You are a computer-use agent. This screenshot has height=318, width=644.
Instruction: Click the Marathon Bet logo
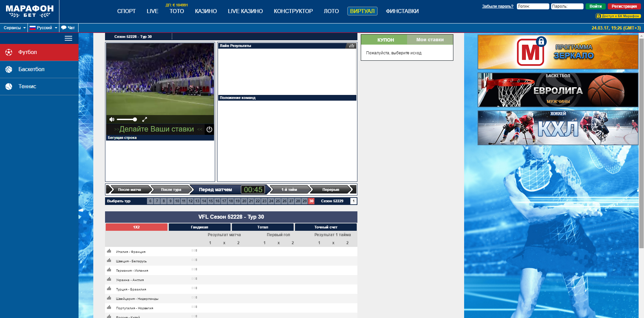[x=30, y=11]
